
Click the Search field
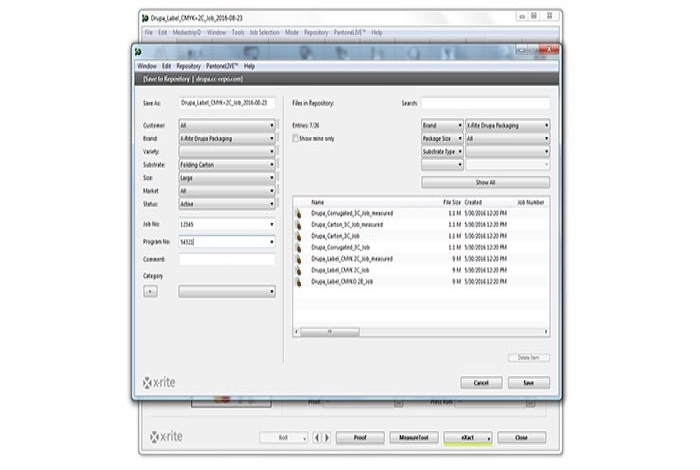pyautogui.click(x=485, y=104)
